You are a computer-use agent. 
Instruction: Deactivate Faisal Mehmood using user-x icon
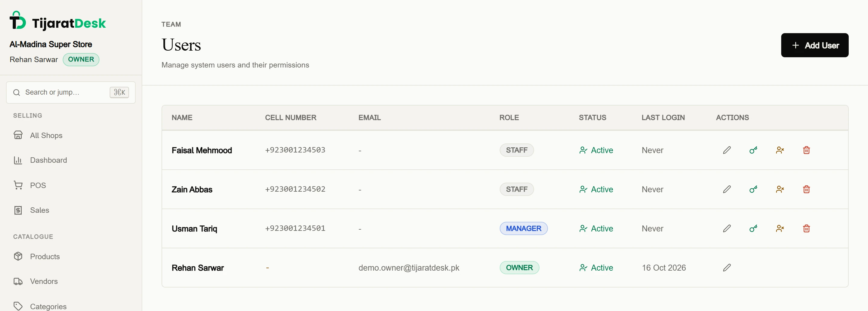tap(780, 150)
